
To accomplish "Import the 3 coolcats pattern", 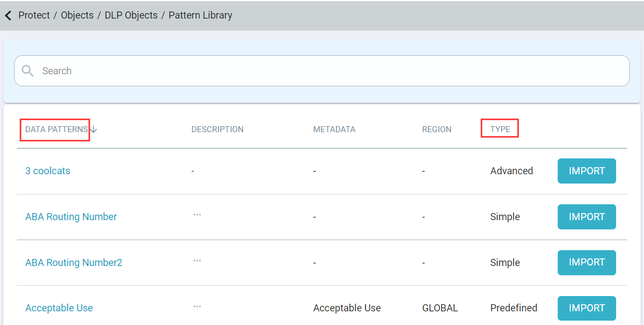I will tap(587, 171).
